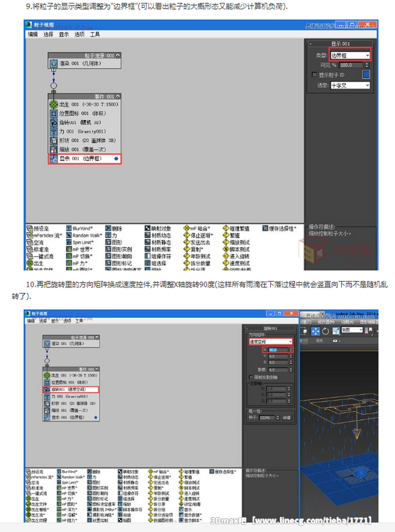Screen dimensions: 395x532
Task: Open the 选项 menu in upper Particle View
Action: coord(79,34)
